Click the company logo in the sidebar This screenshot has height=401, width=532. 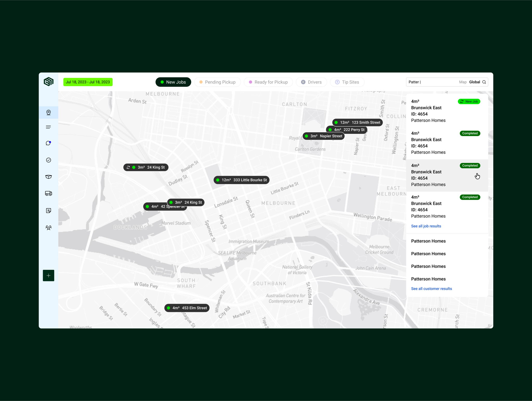[49, 82]
